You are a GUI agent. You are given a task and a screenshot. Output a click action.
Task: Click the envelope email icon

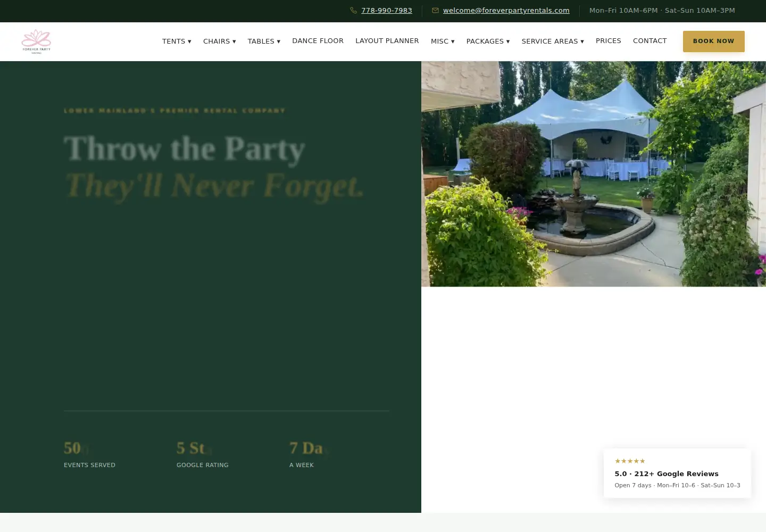tap(436, 11)
